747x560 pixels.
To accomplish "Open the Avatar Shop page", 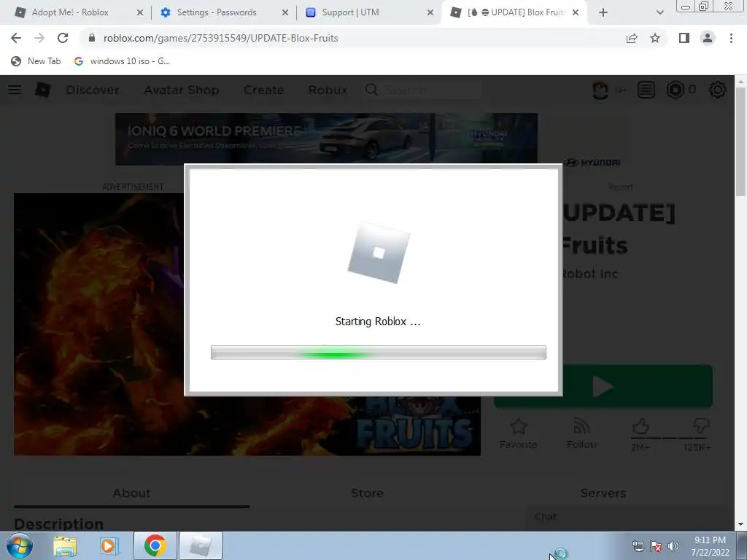I will [x=182, y=90].
